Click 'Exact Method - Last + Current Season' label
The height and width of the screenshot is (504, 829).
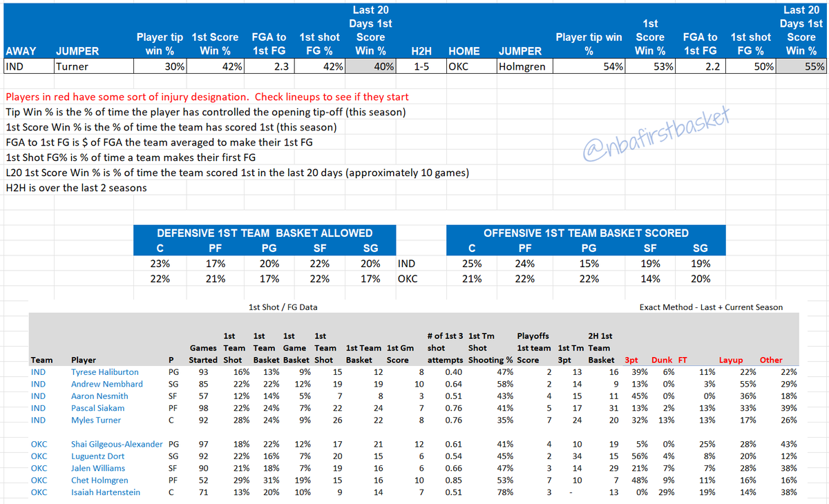(x=712, y=307)
